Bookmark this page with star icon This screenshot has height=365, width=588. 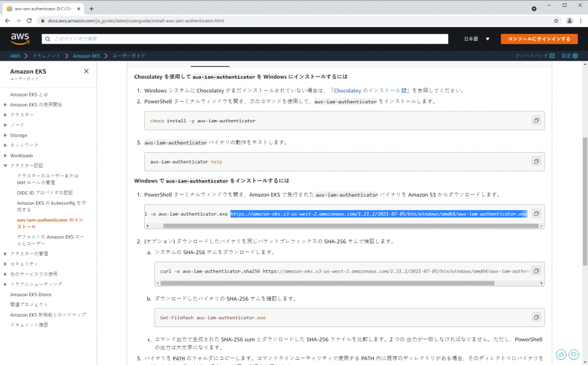[556, 21]
